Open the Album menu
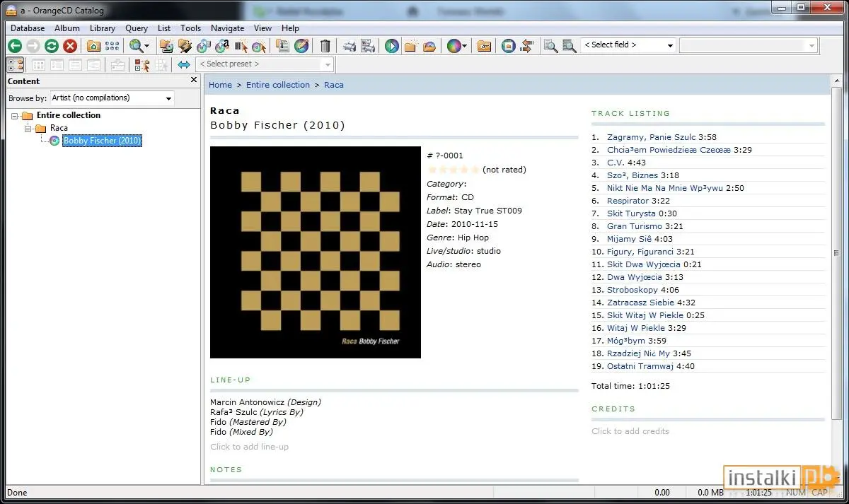Viewport: 849px width, 504px height. 67,28
